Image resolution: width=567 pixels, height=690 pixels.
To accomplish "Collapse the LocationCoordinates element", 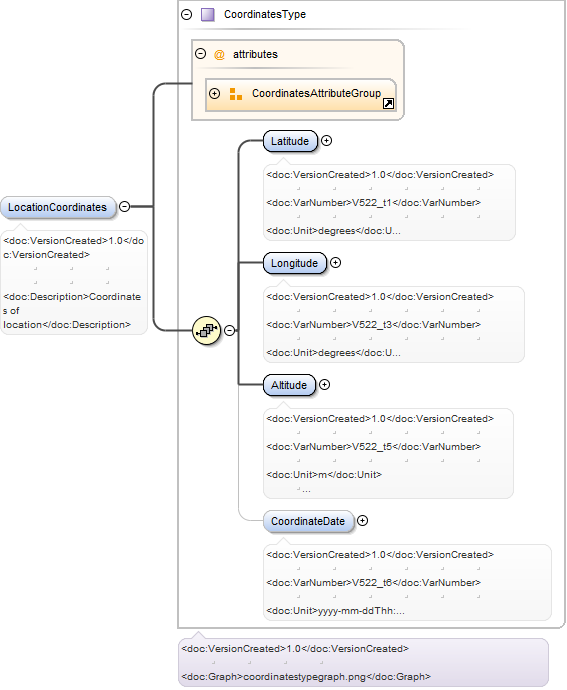I will (125, 206).
